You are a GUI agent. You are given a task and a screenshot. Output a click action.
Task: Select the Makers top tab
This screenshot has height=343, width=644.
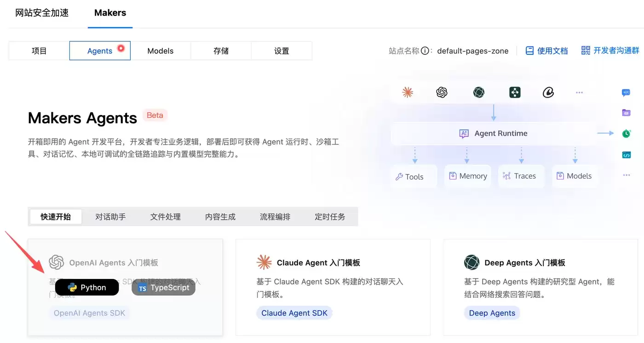click(x=110, y=13)
